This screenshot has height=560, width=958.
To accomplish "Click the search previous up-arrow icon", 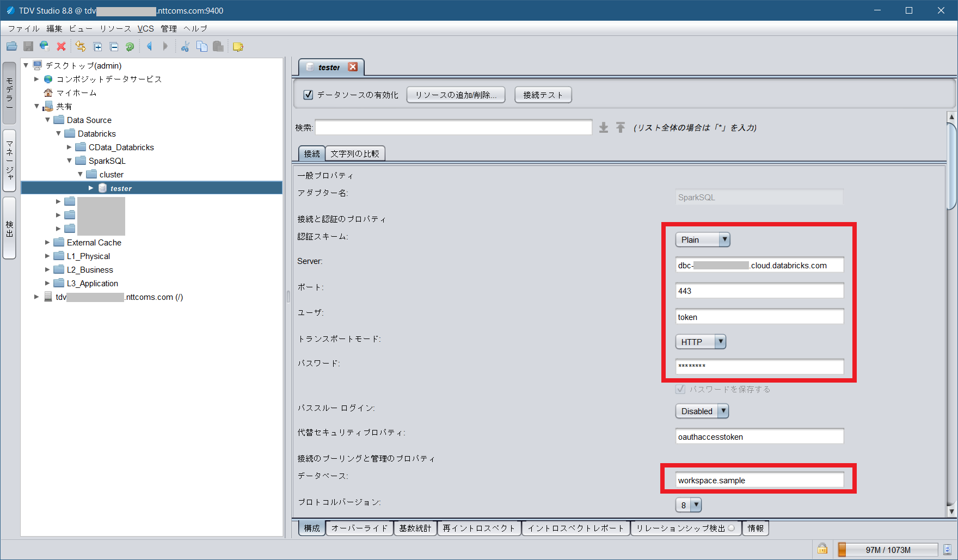I will 621,127.
